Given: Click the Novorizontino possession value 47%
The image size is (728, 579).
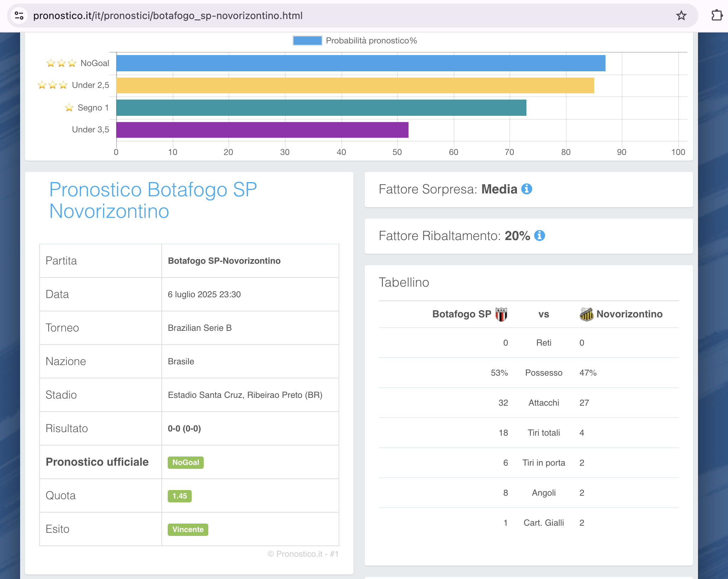Looking at the screenshot, I should pos(588,373).
